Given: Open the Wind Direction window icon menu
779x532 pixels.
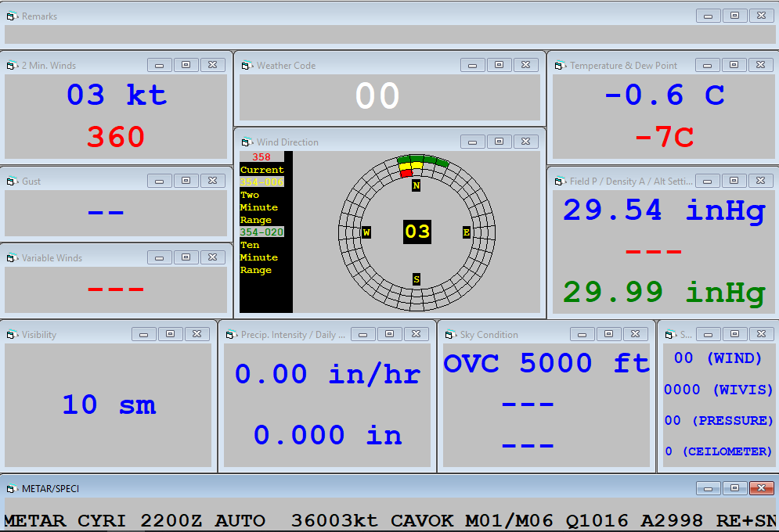Looking at the screenshot, I should [x=247, y=142].
